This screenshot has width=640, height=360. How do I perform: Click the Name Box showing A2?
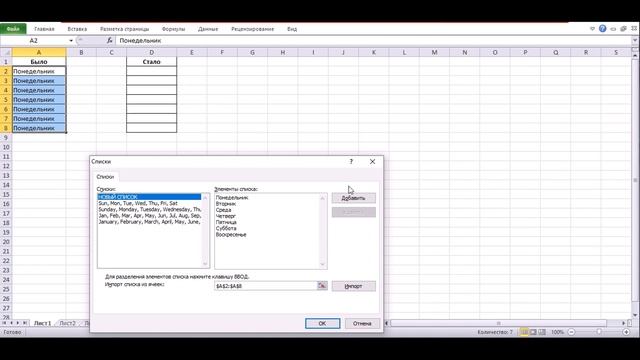(x=34, y=40)
